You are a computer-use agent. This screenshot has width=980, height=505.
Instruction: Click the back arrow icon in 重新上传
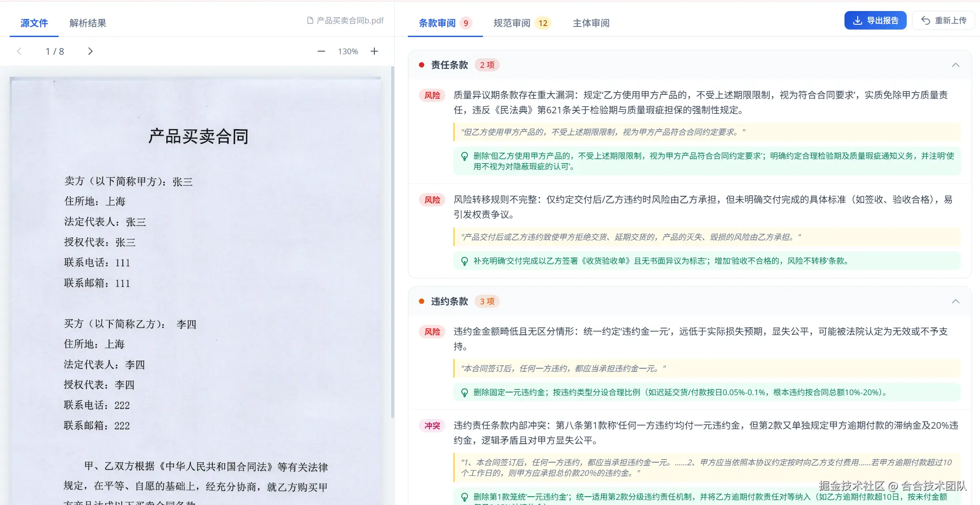tap(925, 20)
